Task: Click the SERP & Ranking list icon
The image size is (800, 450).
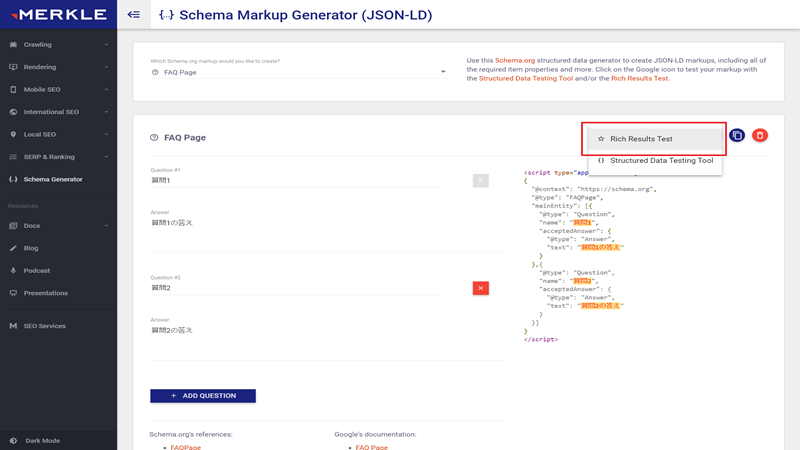Action: point(13,157)
